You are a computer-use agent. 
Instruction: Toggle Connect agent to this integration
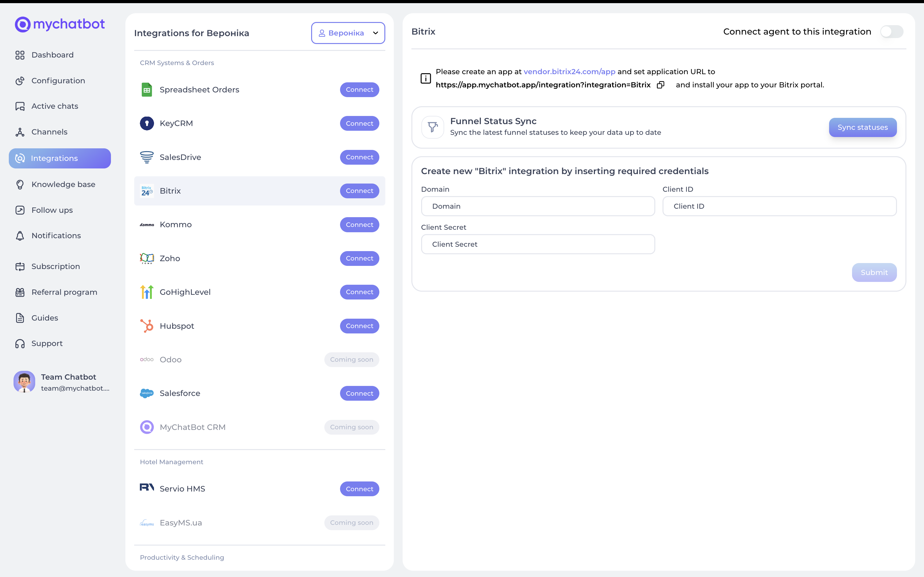[x=892, y=32]
